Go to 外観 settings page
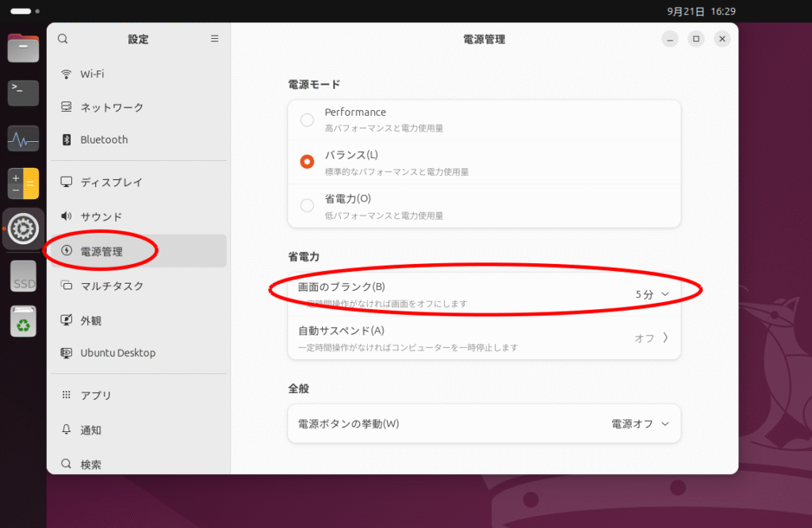Viewport: 812px width, 528px height. (x=139, y=320)
